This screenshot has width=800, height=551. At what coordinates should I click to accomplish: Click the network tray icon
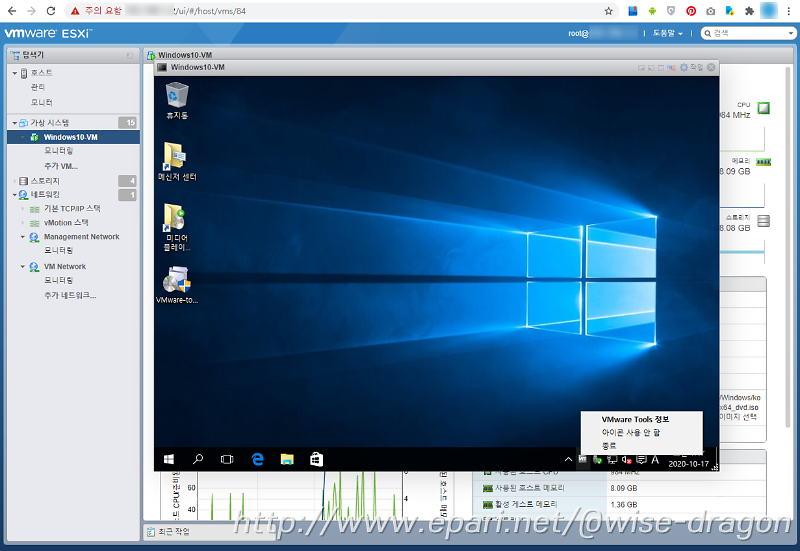pyautogui.click(x=612, y=460)
